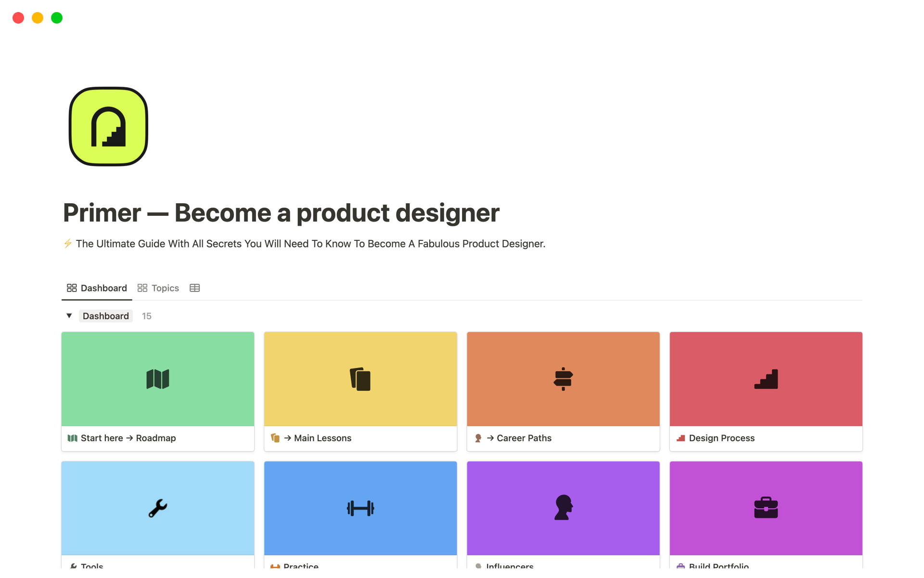
Task: Open the Career Paths page link
Action: coord(524,438)
